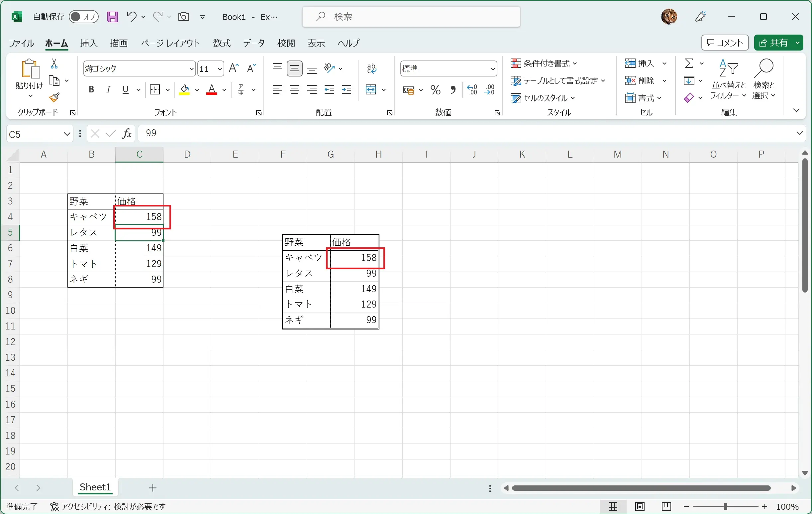Apply the yellow fill color

[184, 90]
